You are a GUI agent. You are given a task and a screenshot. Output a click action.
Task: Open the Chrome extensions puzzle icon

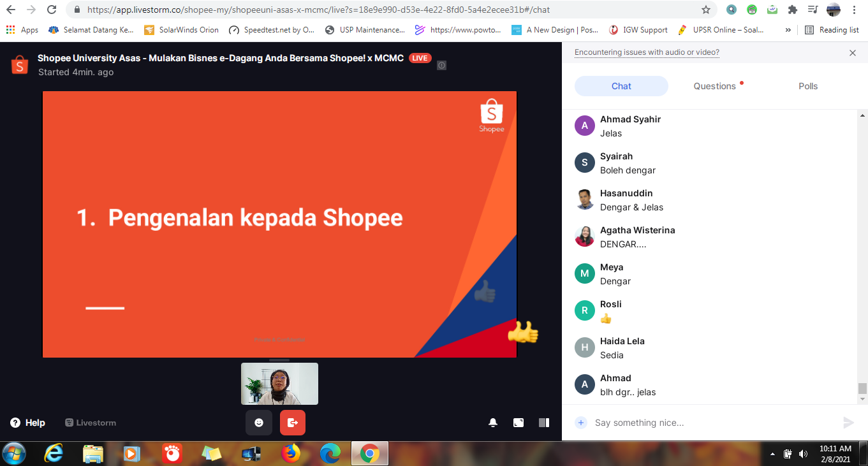[x=793, y=10]
